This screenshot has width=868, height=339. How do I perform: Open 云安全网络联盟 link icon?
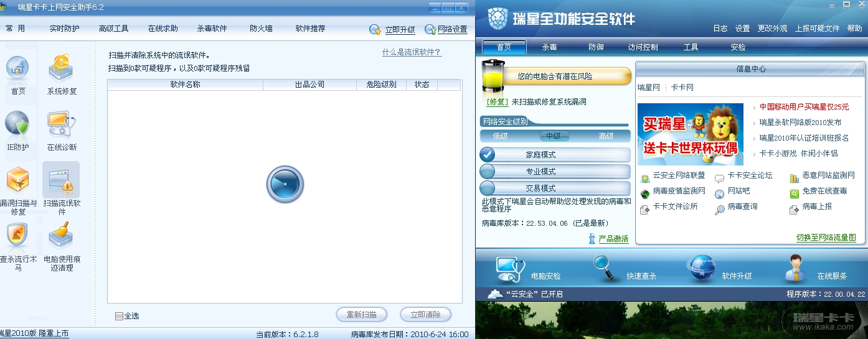click(645, 179)
